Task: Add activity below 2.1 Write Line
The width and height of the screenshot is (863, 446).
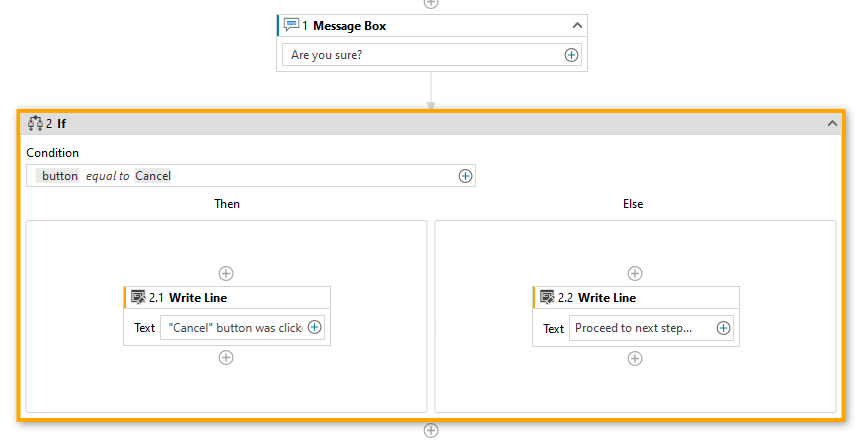Action: (x=226, y=358)
